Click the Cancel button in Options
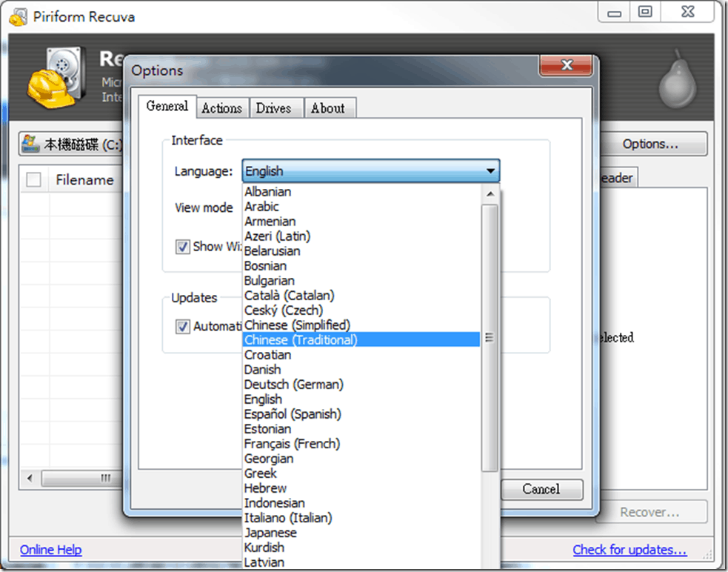 (541, 489)
